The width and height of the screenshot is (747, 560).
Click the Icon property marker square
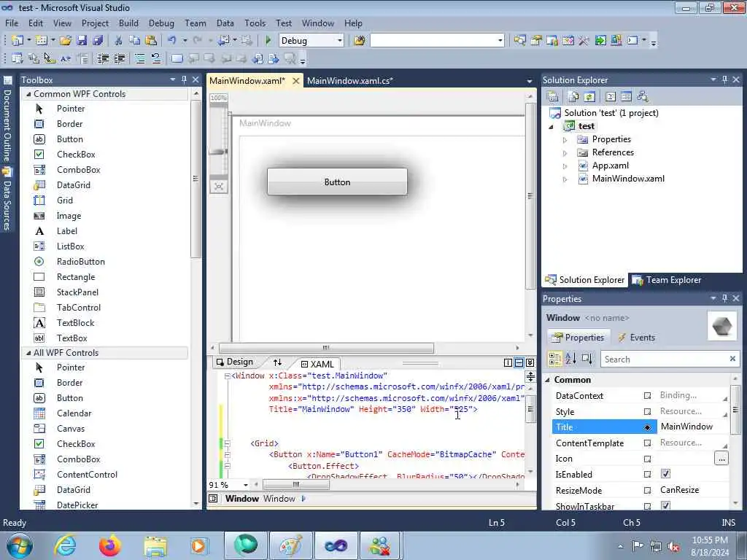(647, 459)
